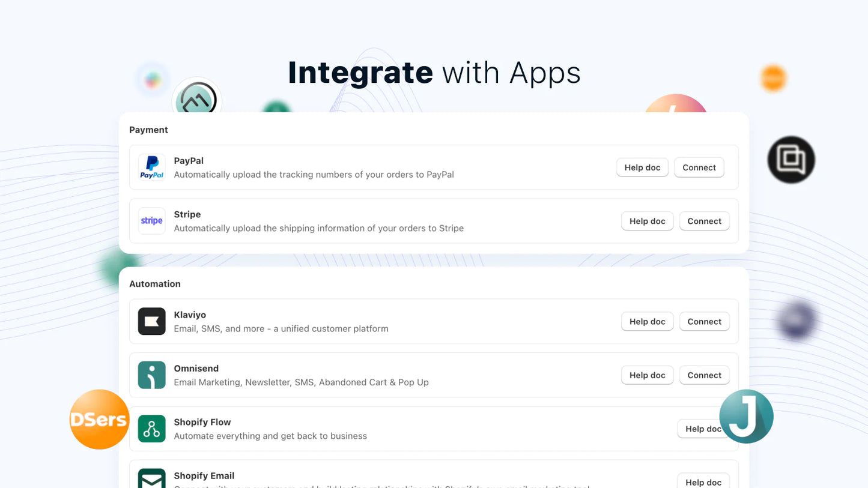The height and width of the screenshot is (488, 868).
Task: Open the Shopify Flow Help doc
Action: tap(703, 429)
